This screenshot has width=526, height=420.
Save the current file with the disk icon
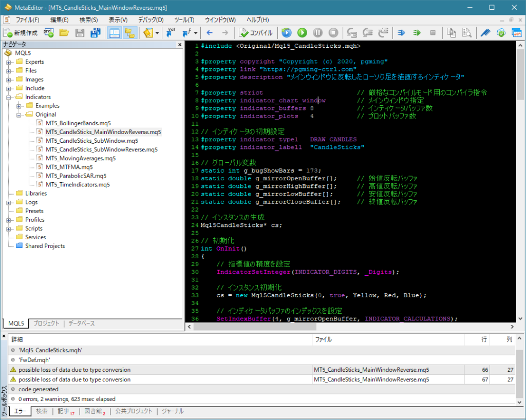point(79,32)
